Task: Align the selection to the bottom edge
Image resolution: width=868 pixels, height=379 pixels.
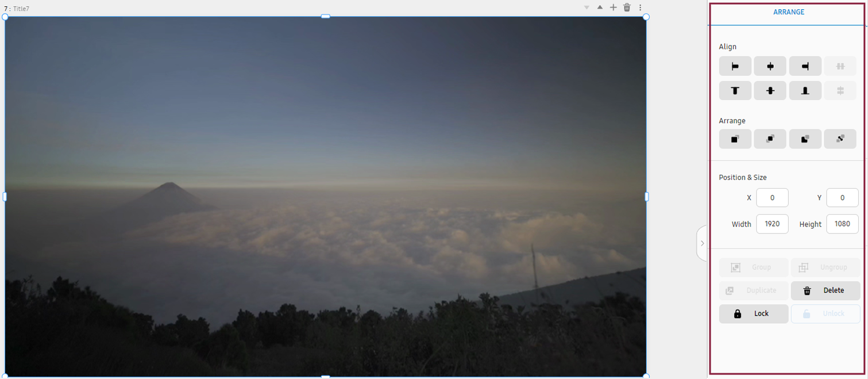Action: pyautogui.click(x=805, y=91)
